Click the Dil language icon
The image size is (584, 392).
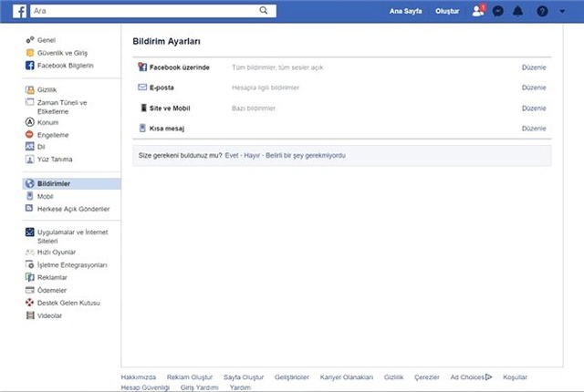coord(29,147)
